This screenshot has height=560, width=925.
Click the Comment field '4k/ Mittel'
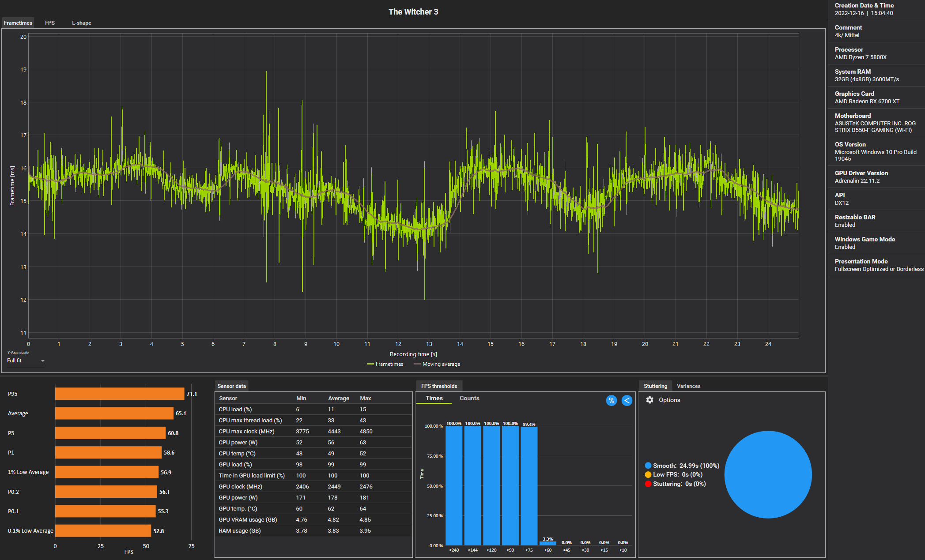[847, 35]
